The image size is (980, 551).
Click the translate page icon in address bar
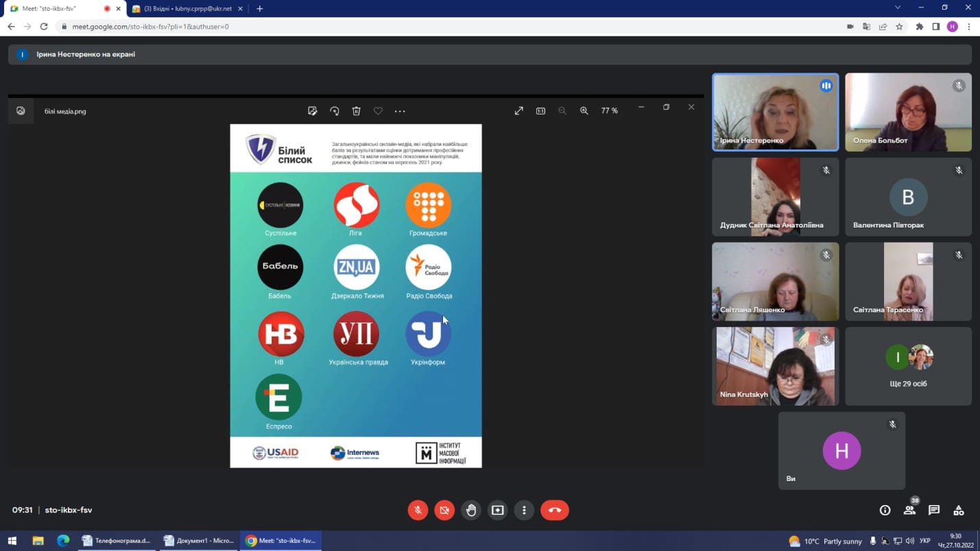(867, 27)
